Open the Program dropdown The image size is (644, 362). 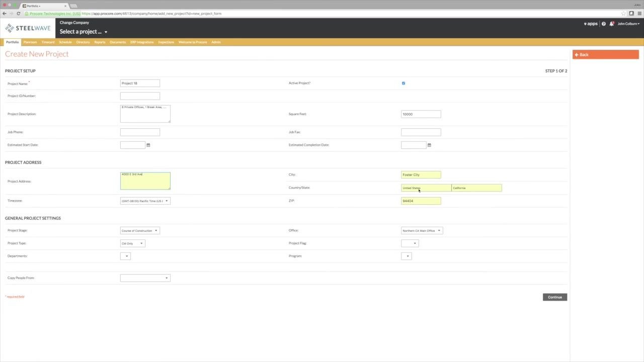tap(406, 256)
